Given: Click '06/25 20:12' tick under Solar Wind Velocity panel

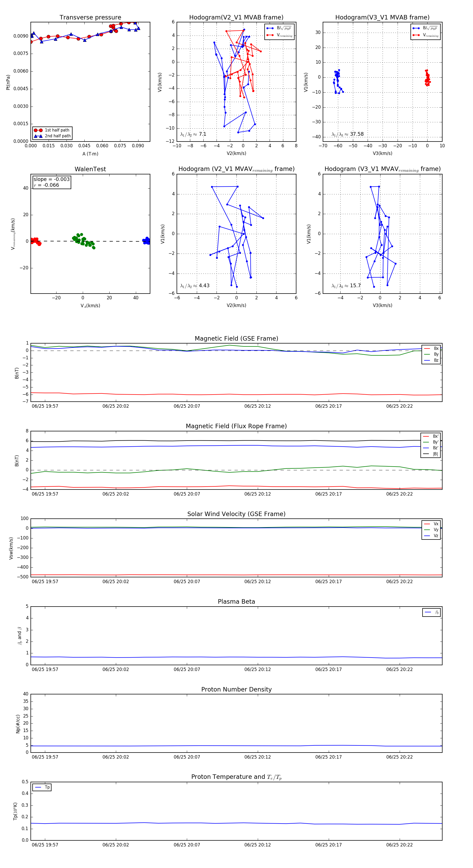Looking at the screenshot, I should (x=258, y=582).
